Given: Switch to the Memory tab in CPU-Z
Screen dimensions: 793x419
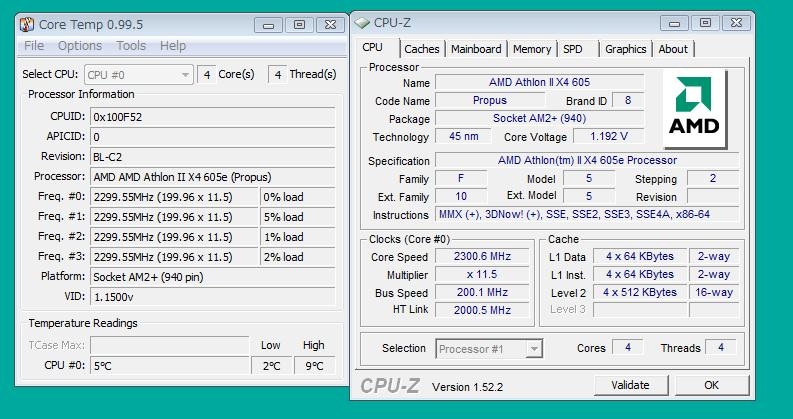Looking at the screenshot, I should coord(532,49).
